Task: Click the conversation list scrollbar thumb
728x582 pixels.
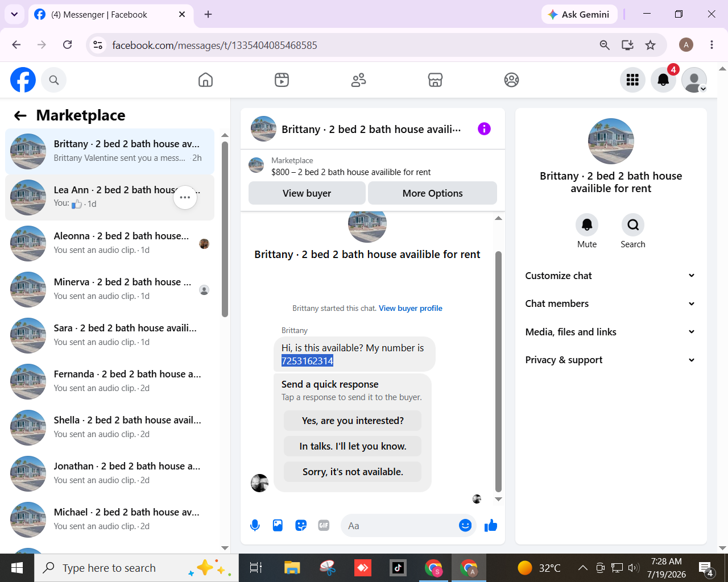Action: (225, 229)
